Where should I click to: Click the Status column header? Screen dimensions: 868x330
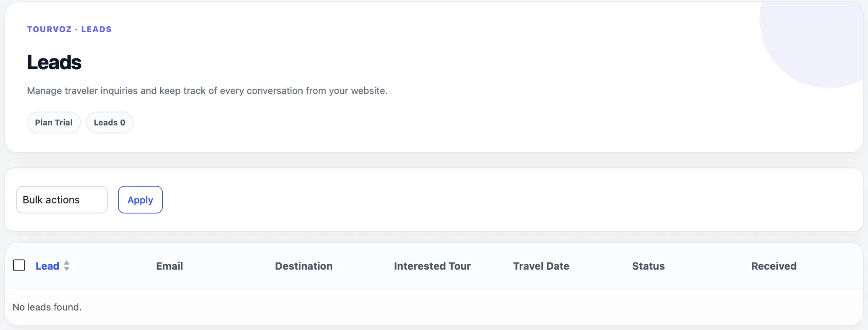(x=648, y=266)
